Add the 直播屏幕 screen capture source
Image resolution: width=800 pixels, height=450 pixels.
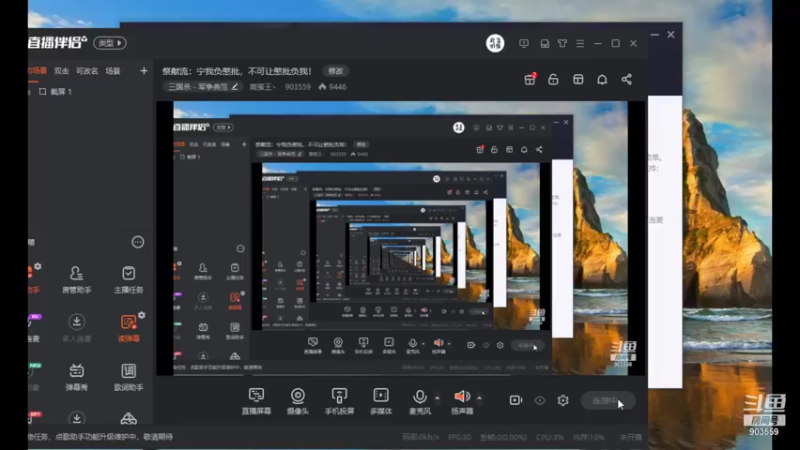(x=256, y=401)
